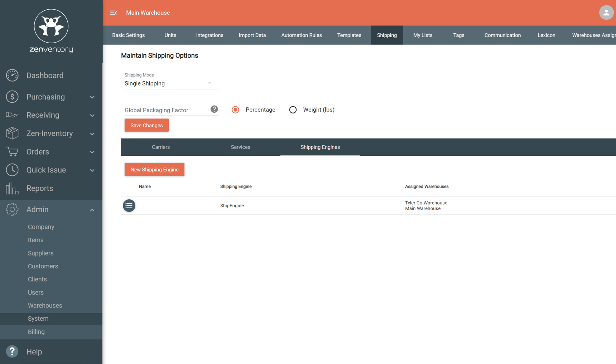The image size is (616, 364).
Task: Click the Save Changes button
Action: pyautogui.click(x=146, y=125)
